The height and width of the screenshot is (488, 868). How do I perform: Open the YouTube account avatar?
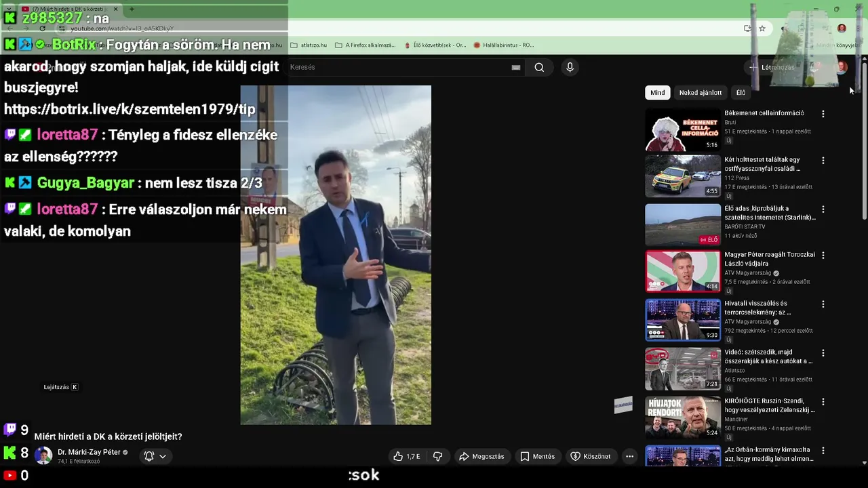tap(842, 67)
